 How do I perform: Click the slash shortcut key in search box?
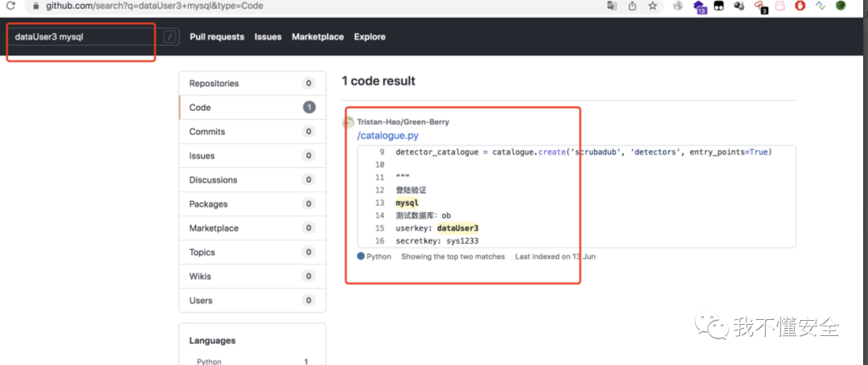[x=170, y=37]
